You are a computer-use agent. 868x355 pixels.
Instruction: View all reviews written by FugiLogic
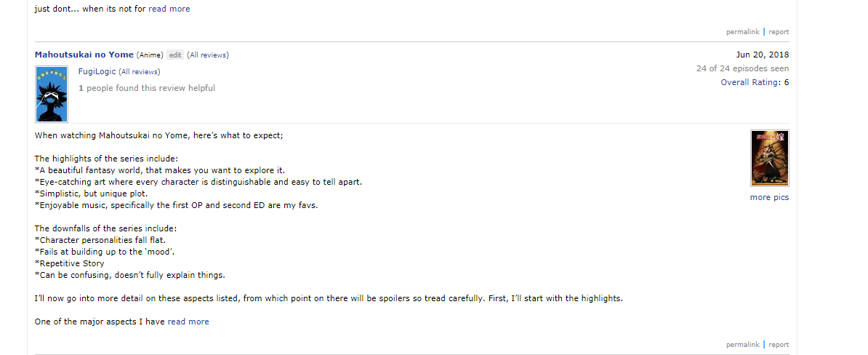[140, 72]
